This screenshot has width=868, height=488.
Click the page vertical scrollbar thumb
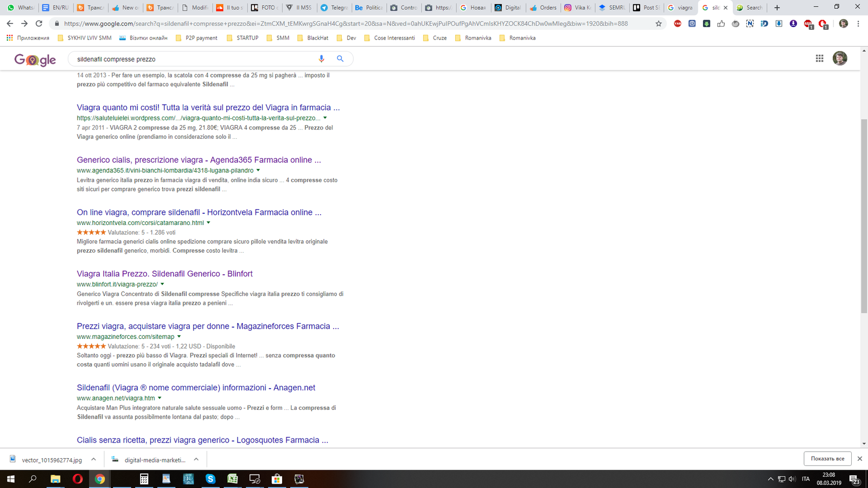(x=864, y=216)
